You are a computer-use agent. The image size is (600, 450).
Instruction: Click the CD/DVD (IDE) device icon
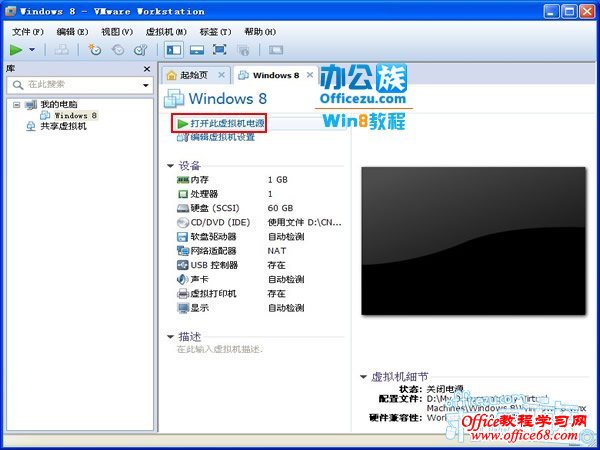pyautogui.click(x=183, y=222)
